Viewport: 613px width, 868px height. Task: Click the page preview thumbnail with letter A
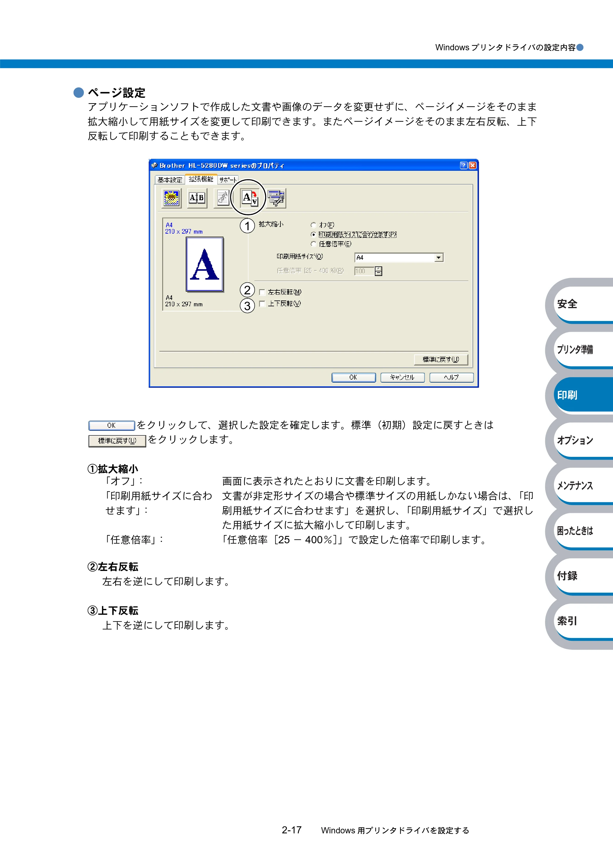(x=204, y=264)
